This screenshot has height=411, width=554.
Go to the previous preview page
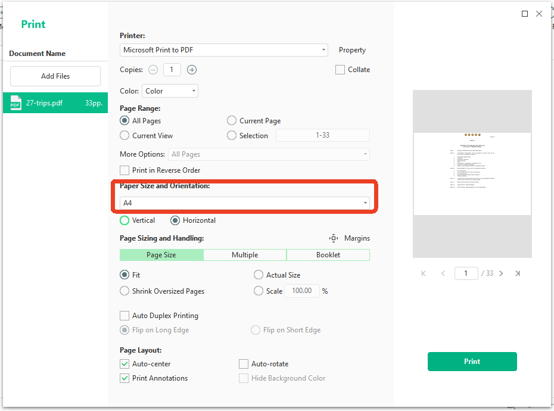443,274
